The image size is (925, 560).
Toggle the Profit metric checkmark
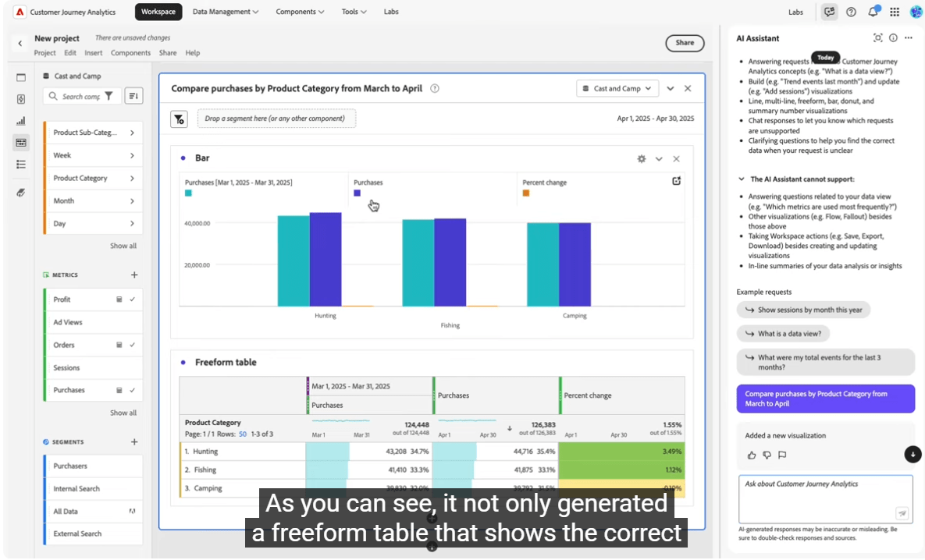pos(132,299)
